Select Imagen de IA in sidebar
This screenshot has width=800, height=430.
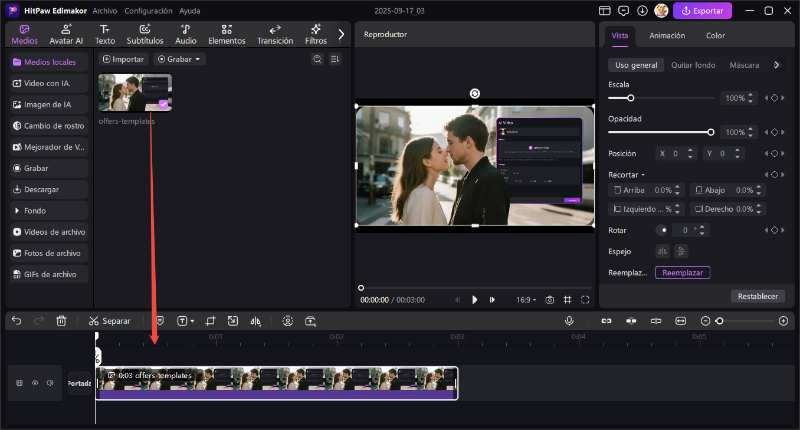[x=48, y=105]
